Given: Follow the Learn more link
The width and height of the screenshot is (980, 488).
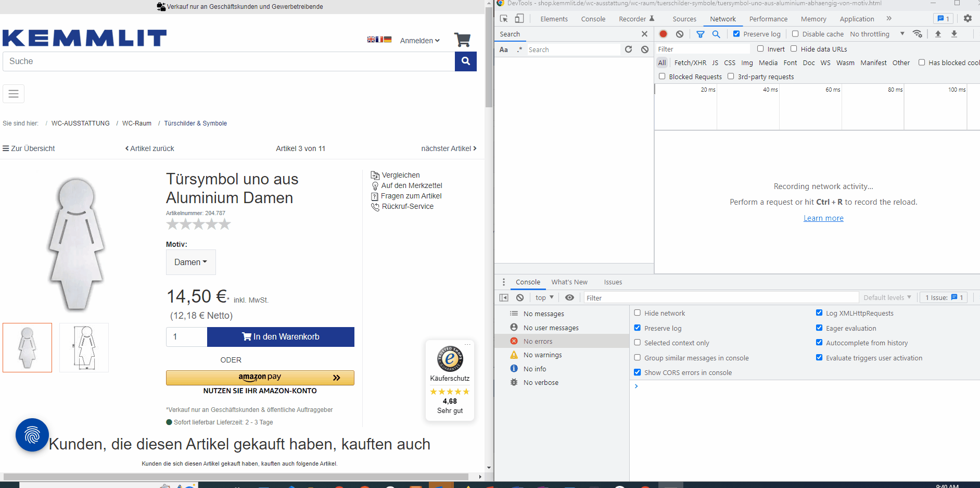Looking at the screenshot, I should [x=823, y=218].
